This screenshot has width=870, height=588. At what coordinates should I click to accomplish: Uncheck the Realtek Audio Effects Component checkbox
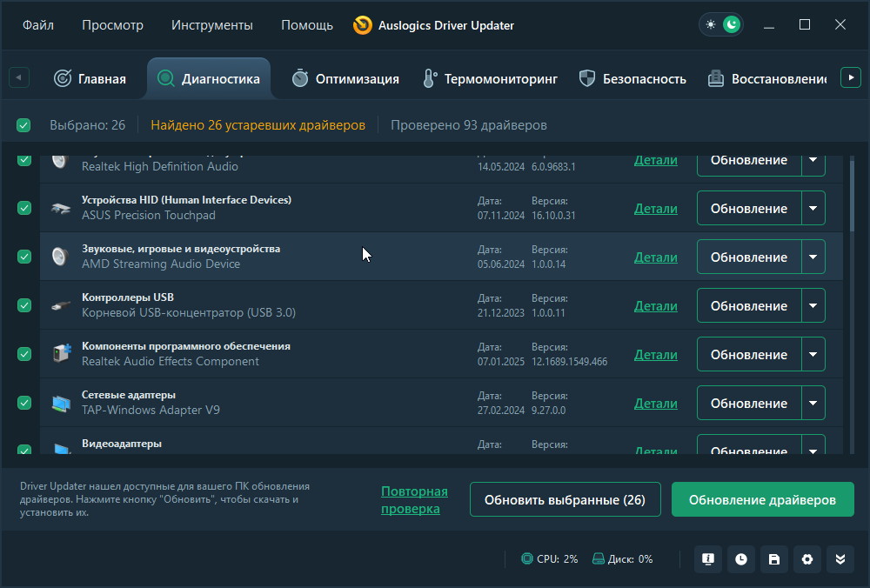click(x=23, y=354)
